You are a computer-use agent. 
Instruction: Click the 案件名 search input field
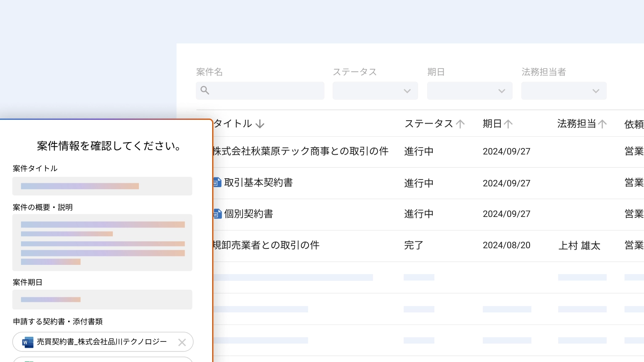[x=265, y=91]
